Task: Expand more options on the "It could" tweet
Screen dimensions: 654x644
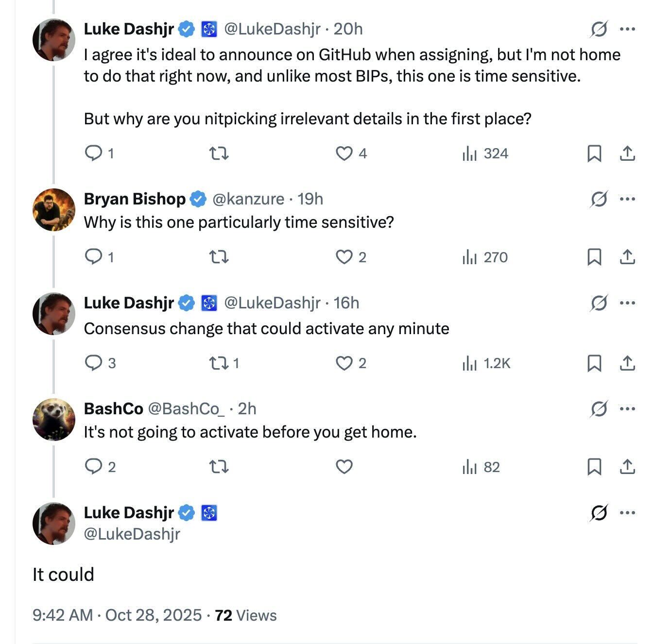Action: pyautogui.click(x=627, y=513)
